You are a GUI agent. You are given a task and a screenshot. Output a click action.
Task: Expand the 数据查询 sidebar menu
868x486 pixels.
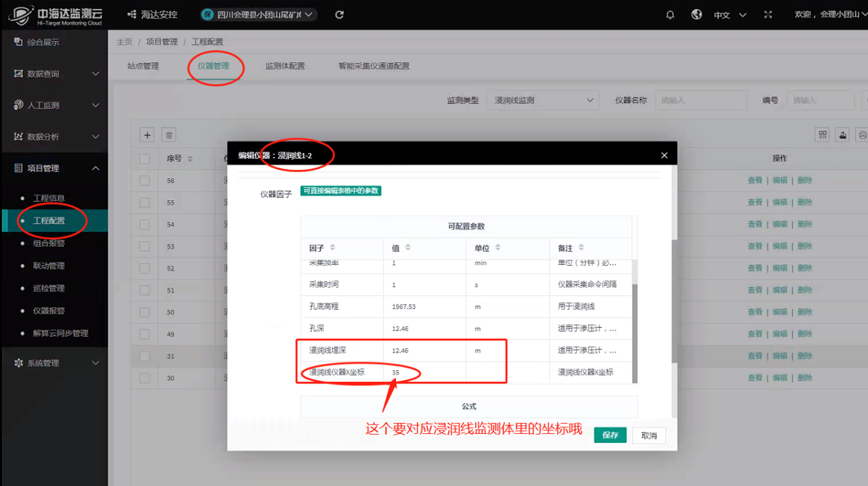(x=54, y=73)
